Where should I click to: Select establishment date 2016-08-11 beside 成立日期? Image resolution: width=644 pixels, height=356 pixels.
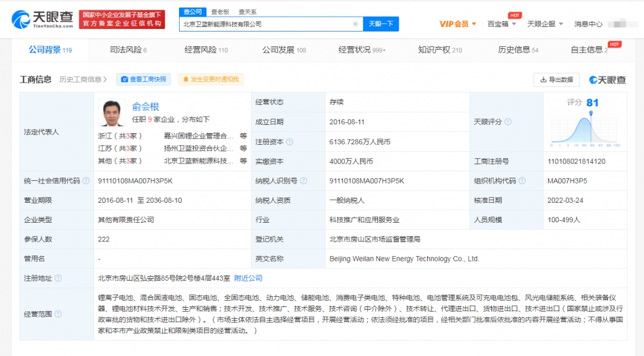[346, 122]
